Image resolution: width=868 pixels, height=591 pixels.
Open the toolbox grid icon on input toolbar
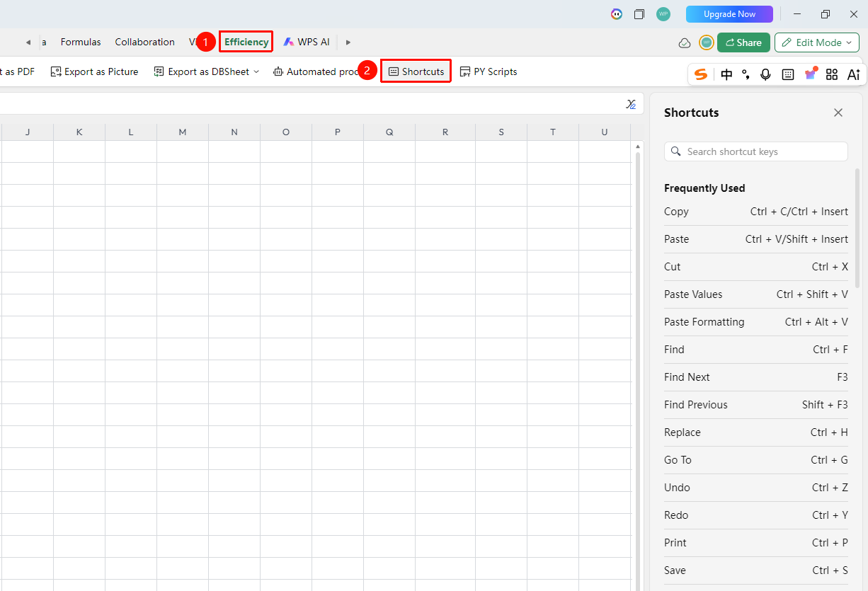832,74
